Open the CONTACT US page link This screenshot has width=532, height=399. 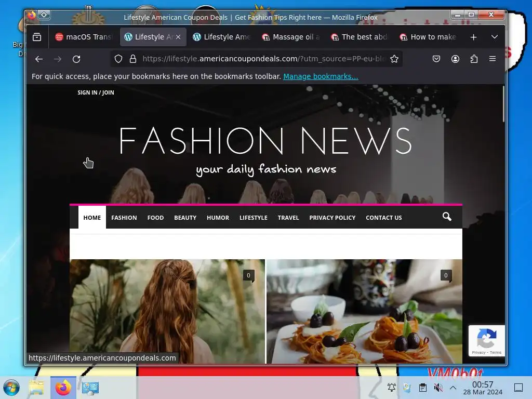click(384, 218)
